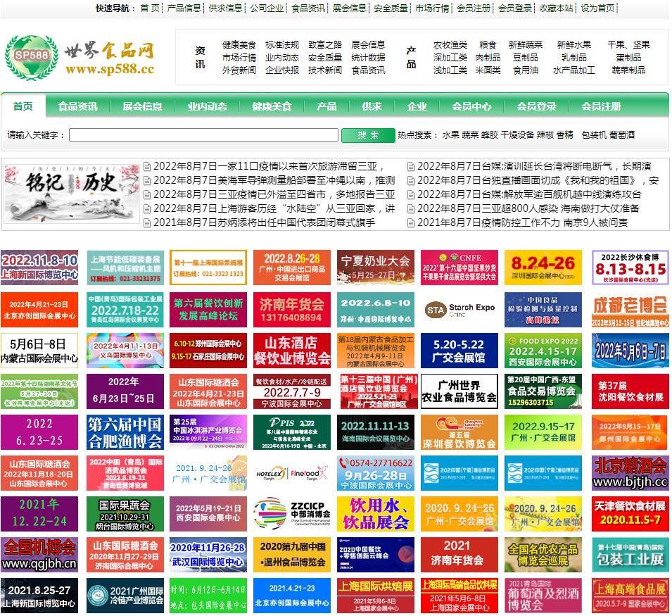Open 致富之路 in the 资讯 panel
The image size is (672, 616).
tap(325, 44)
